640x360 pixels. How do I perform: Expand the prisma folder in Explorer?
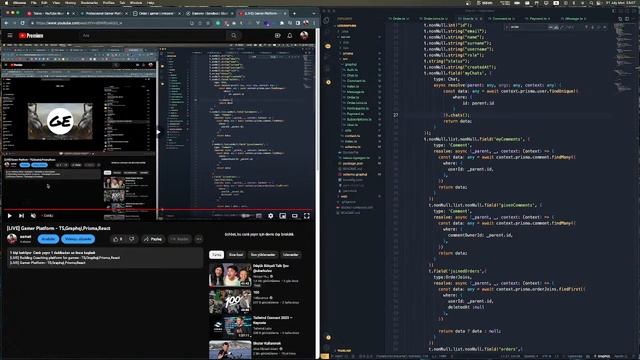[347, 53]
